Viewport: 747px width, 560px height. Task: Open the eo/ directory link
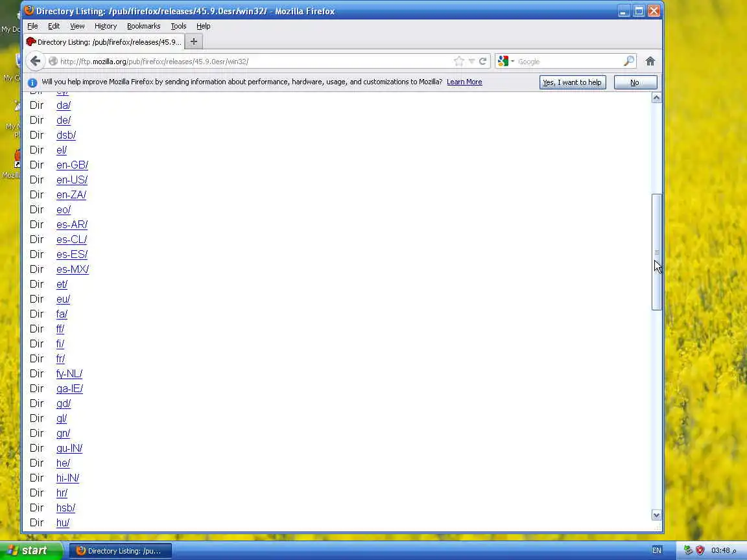click(64, 209)
